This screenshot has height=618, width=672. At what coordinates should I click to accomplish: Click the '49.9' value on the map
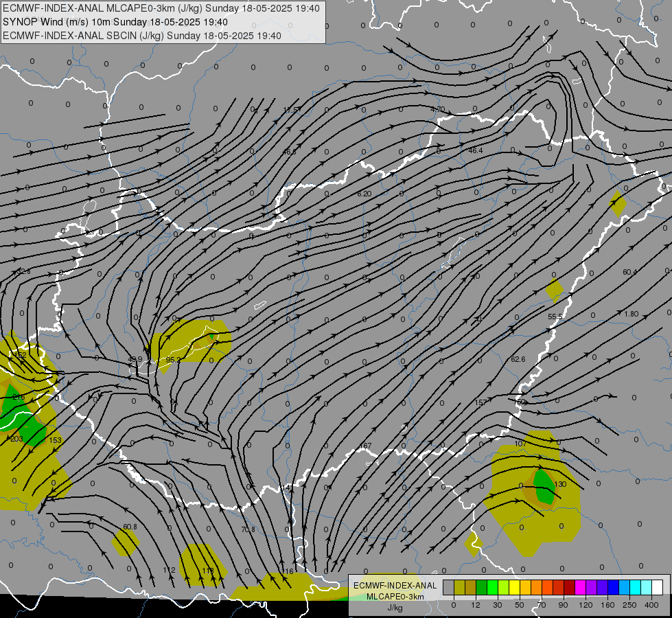coord(135,359)
